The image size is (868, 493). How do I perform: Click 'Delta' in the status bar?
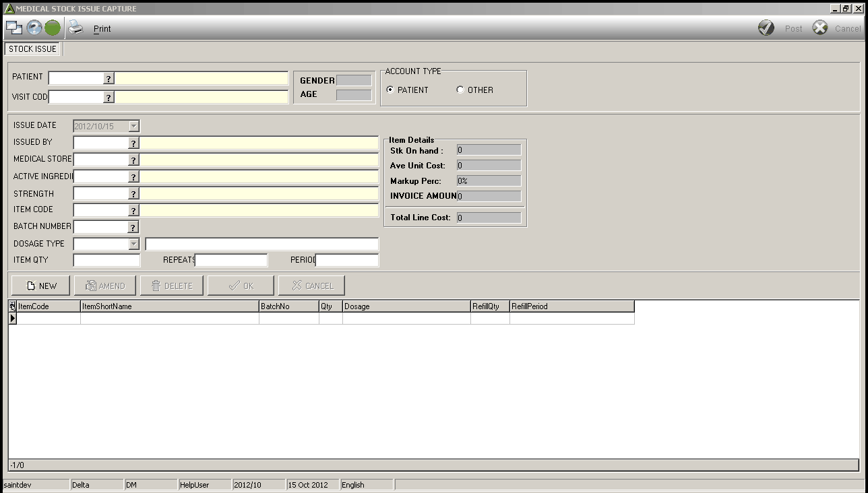tap(80, 485)
